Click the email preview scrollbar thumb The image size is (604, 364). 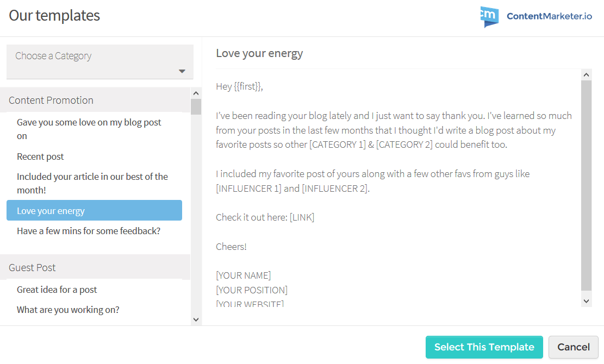586,185
